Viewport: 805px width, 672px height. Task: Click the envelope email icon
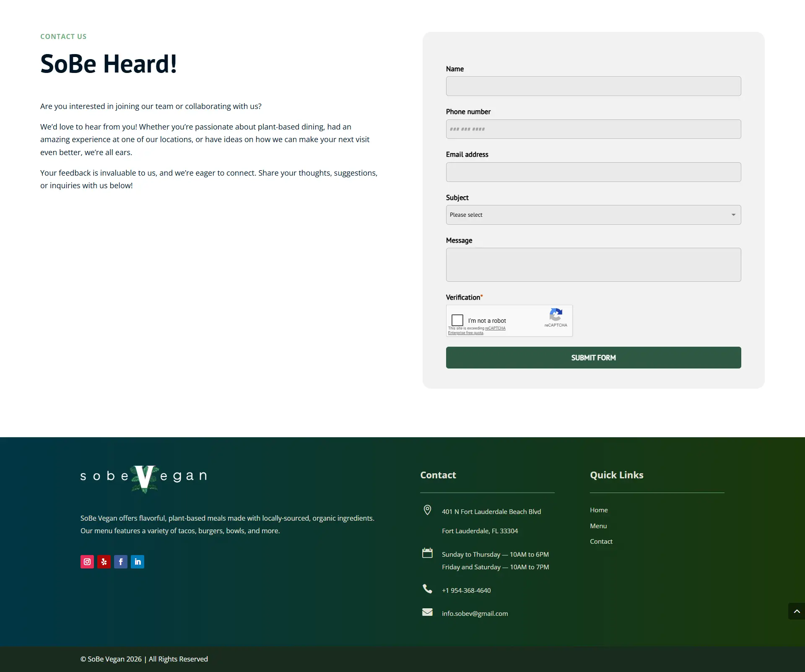[427, 612]
